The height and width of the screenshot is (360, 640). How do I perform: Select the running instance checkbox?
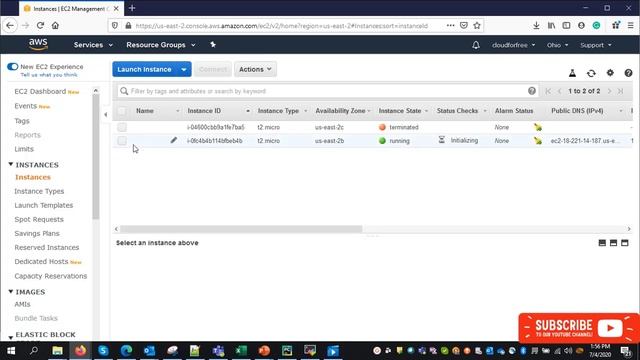tap(122, 140)
